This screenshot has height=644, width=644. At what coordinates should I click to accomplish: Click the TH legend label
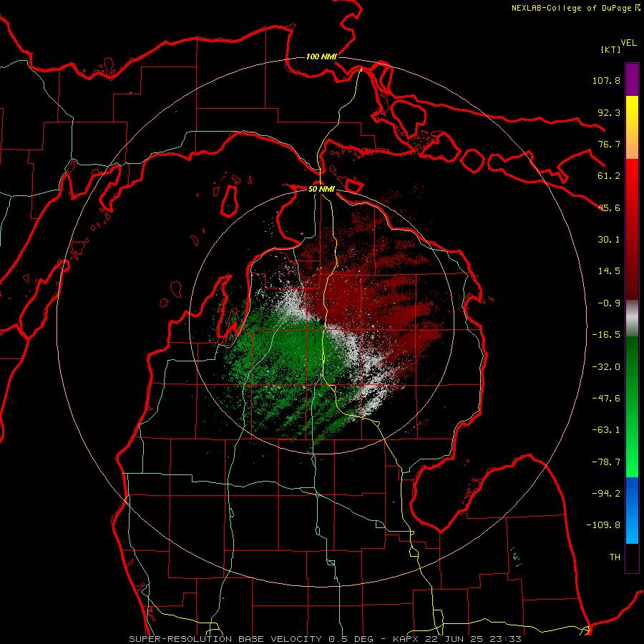tap(615, 557)
